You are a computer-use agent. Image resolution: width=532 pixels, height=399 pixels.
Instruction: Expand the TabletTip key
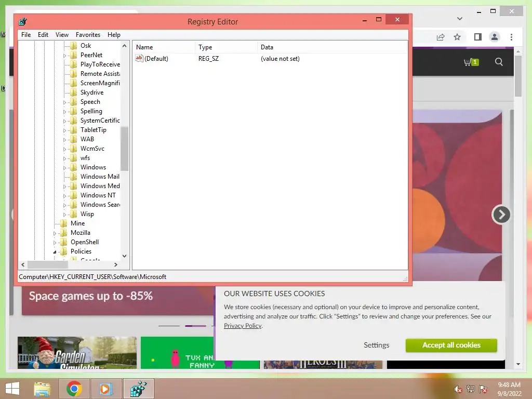point(64,130)
